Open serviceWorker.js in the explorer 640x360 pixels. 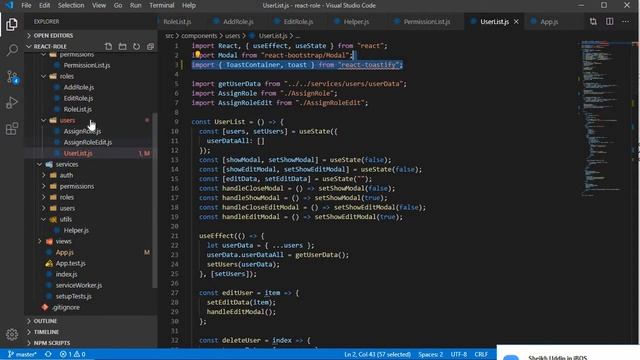pyautogui.click(x=79, y=286)
